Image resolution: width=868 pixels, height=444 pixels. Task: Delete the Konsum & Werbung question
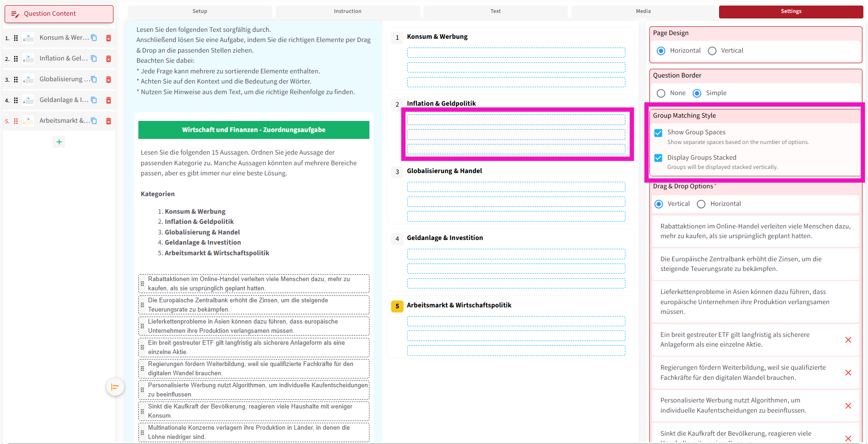tap(108, 38)
